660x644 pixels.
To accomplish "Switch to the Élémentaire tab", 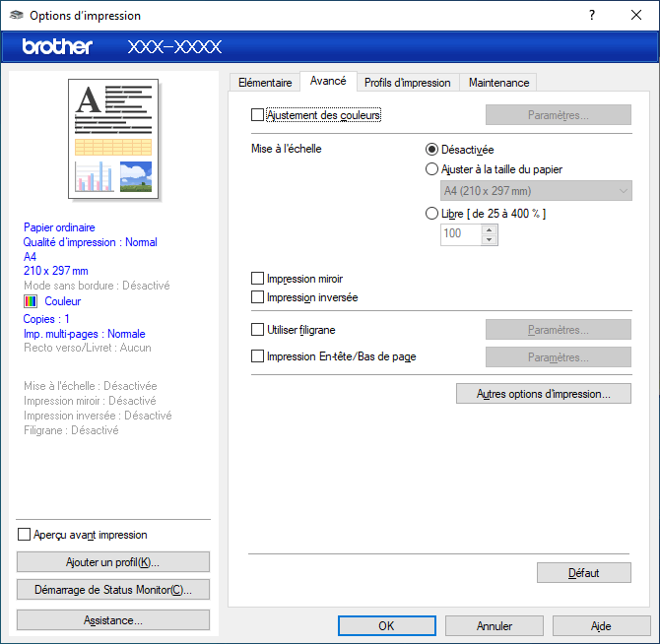I will [265, 83].
